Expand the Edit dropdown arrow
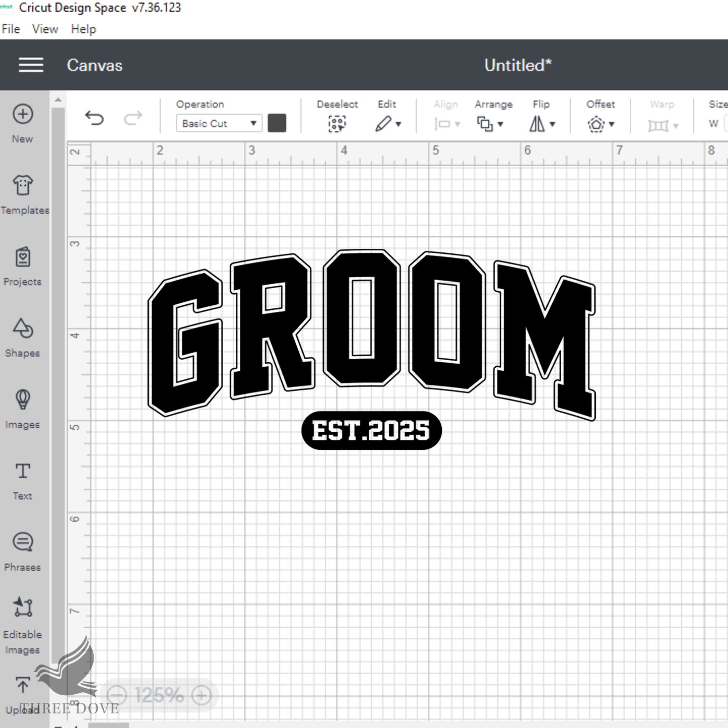Viewport: 728px width, 728px height. 399,124
